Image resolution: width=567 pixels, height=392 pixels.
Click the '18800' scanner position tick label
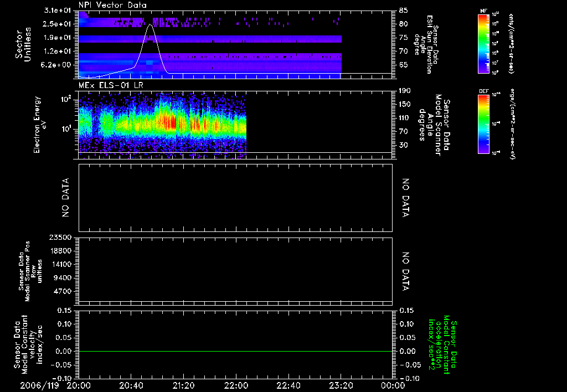coord(60,251)
